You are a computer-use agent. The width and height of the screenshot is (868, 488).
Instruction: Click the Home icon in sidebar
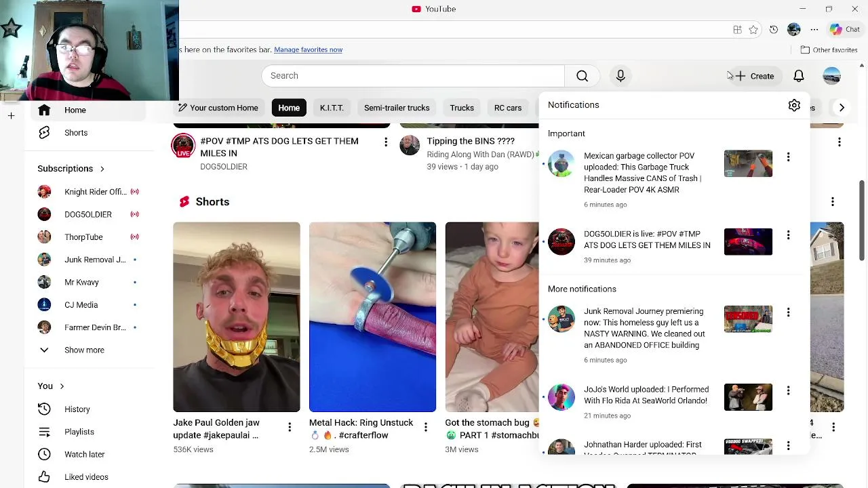[x=44, y=110]
